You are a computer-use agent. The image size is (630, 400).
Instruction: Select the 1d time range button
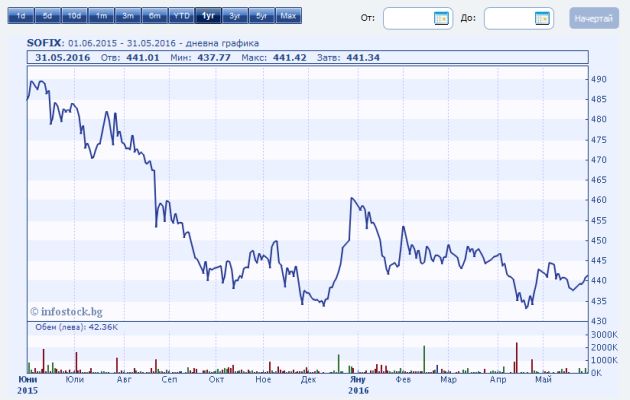tap(20, 16)
